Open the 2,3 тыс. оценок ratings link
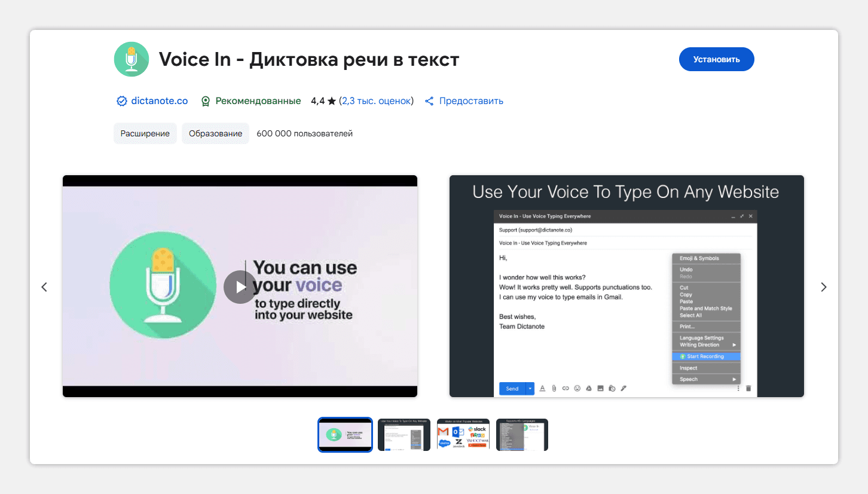Viewport: 868px width, 494px height. [376, 101]
